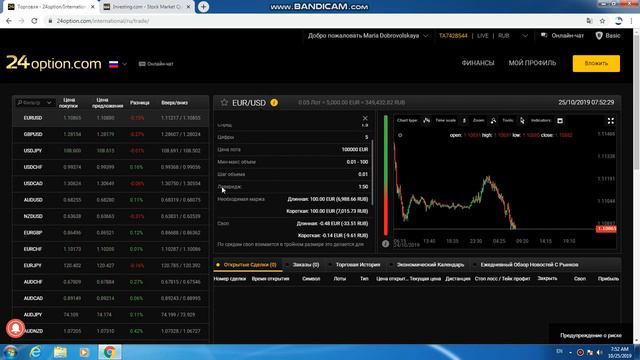The image size is (640, 360).
Task: Open the Indicators icon in chart toolbar
Action: (x=560, y=120)
